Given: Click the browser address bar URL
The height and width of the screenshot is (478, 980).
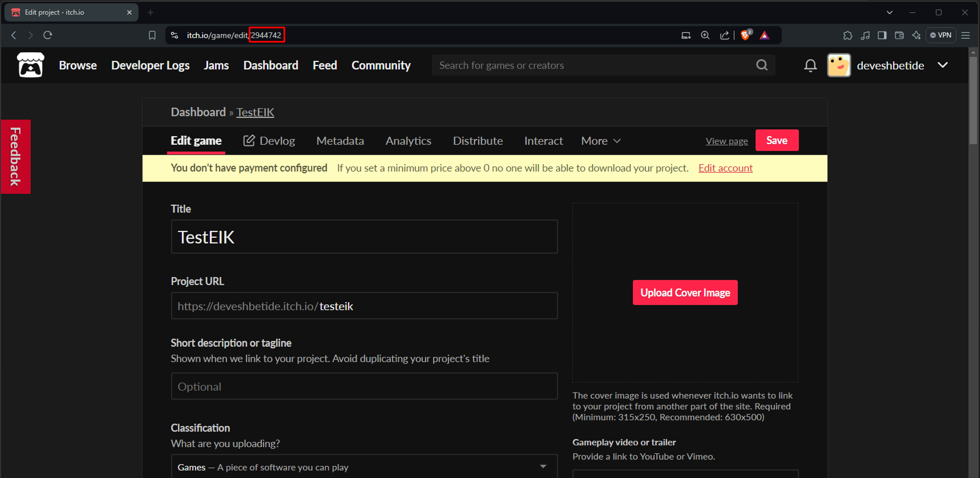Looking at the screenshot, I should click(x=234, y=35).
